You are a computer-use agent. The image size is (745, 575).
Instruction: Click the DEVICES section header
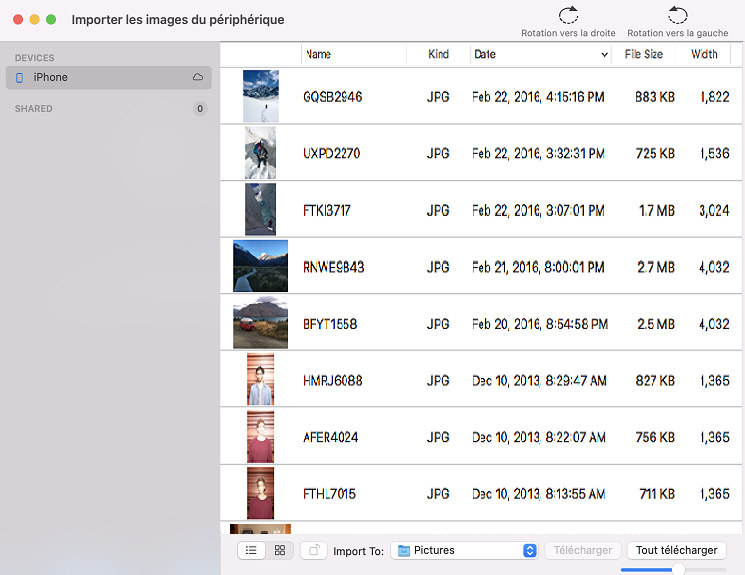[x=35, y=58]
